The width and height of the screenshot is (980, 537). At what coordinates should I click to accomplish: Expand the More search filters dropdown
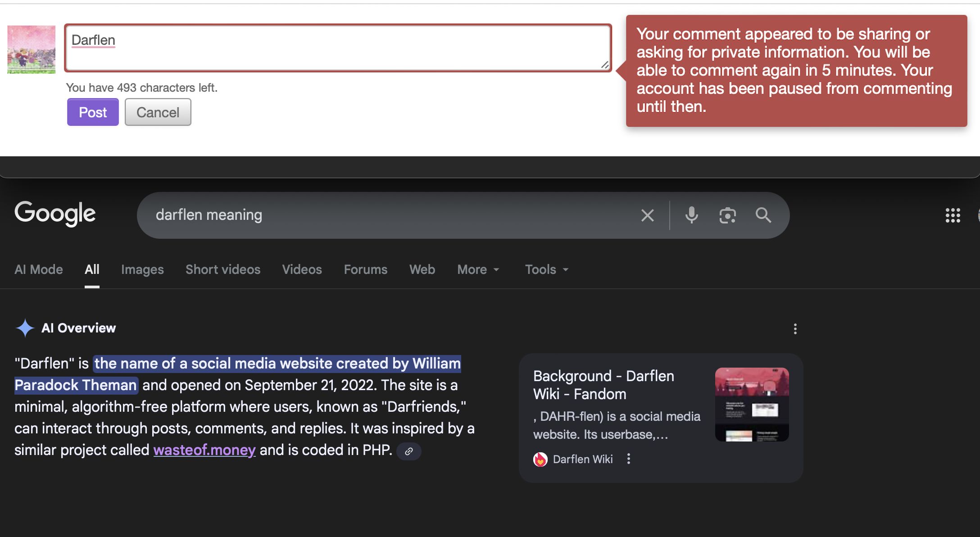point(478,269)
